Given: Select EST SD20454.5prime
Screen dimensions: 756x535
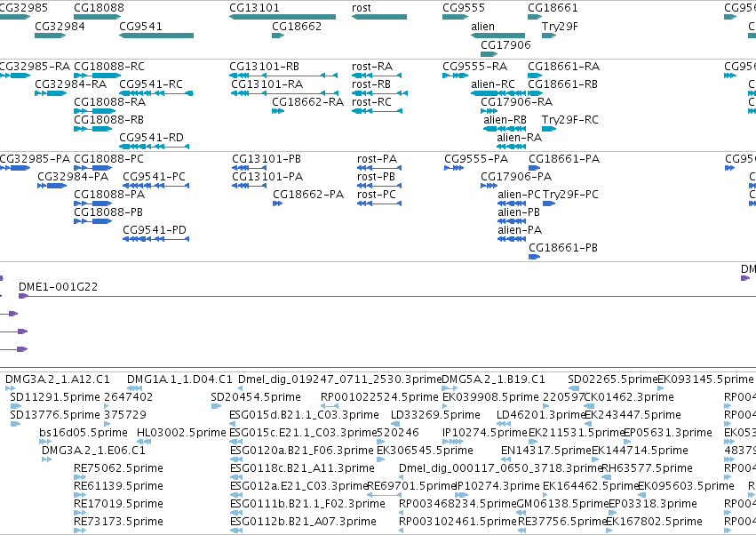Looking at the screenshot, I should 256,397.
